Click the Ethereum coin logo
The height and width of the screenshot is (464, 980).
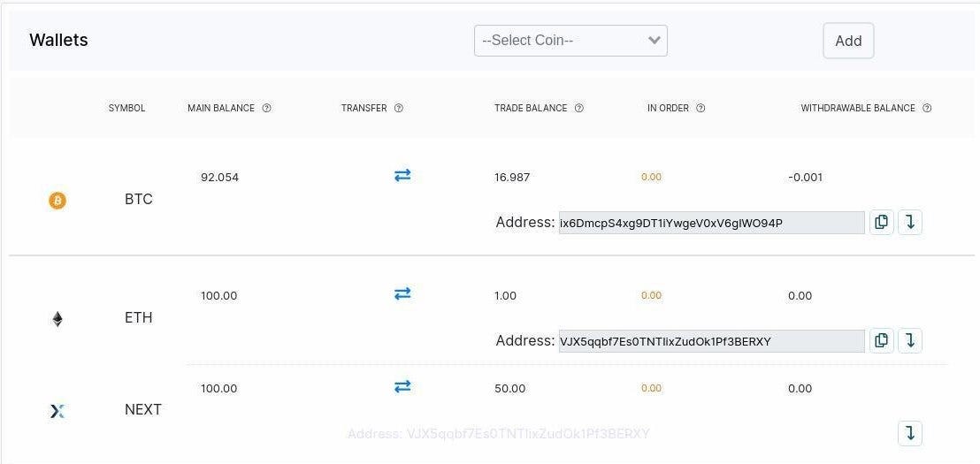coord(57,319)
